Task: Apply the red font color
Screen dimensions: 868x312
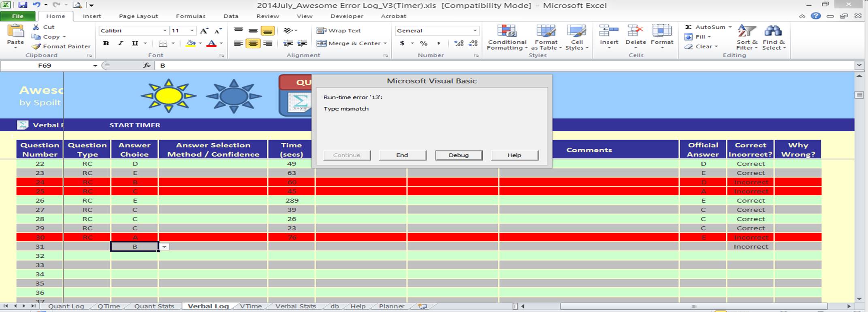Action: pyautogui.click(x=211, y=43)
